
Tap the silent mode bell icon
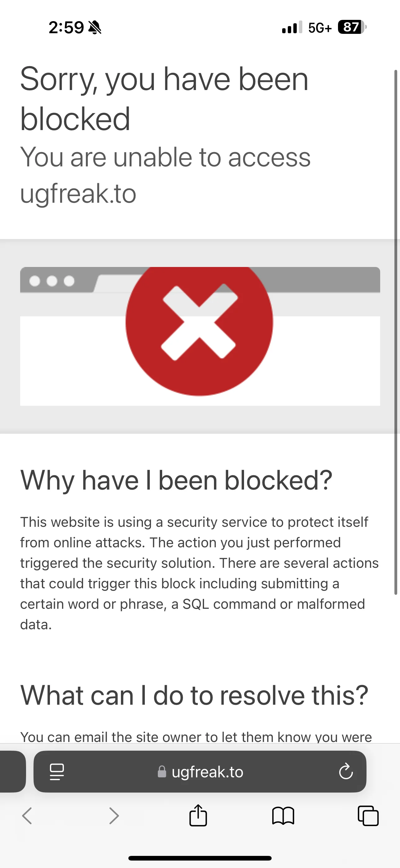[x=95, y=27]
